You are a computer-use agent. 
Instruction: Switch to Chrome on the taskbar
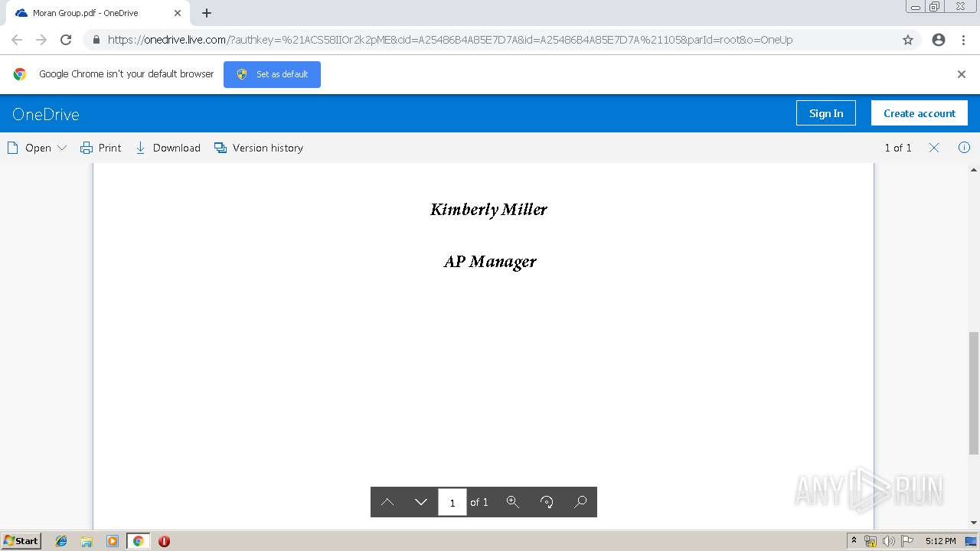pos(138,541)
